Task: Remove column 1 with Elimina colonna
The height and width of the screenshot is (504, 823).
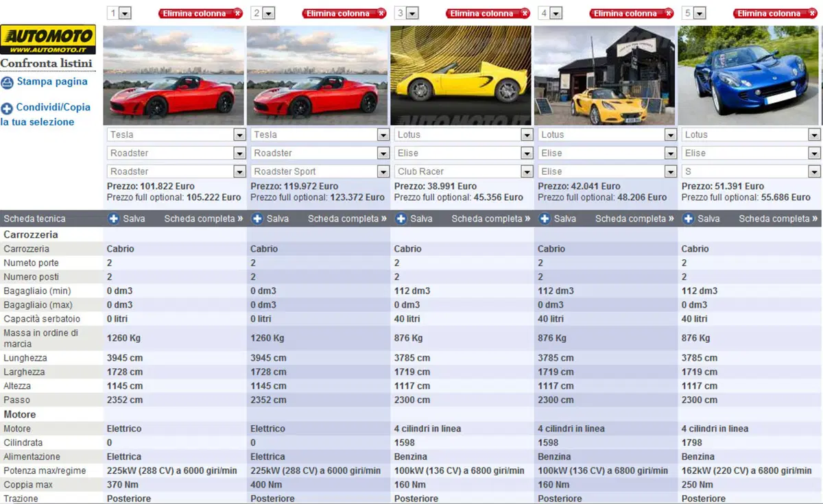Action: coord(201,13)
